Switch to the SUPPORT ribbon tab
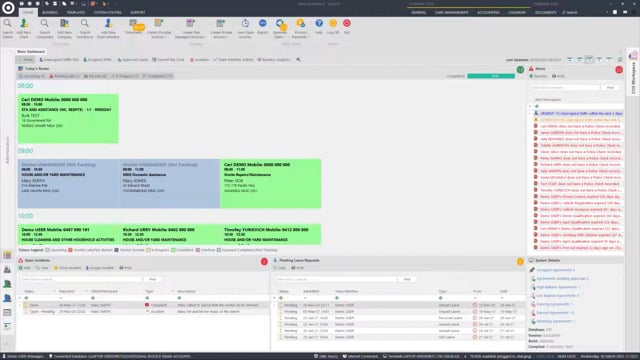640x360 pixels. pos(138,12)
